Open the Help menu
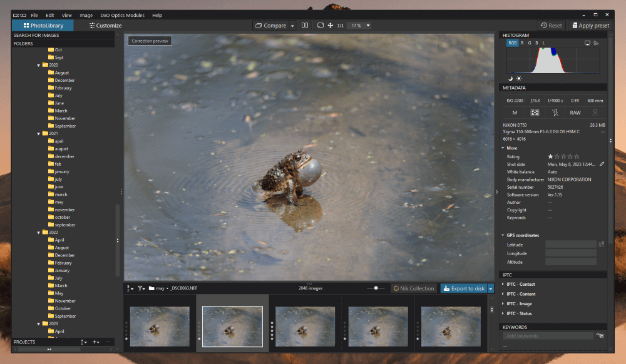The image size is (626, 364). [x=157, y=15]
